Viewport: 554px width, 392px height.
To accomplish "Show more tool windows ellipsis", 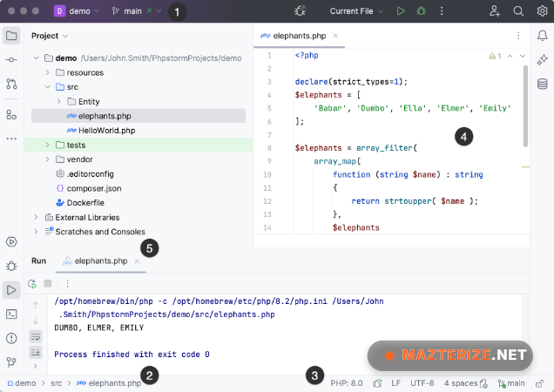I will pyautogui.click(x=11, y=139).
